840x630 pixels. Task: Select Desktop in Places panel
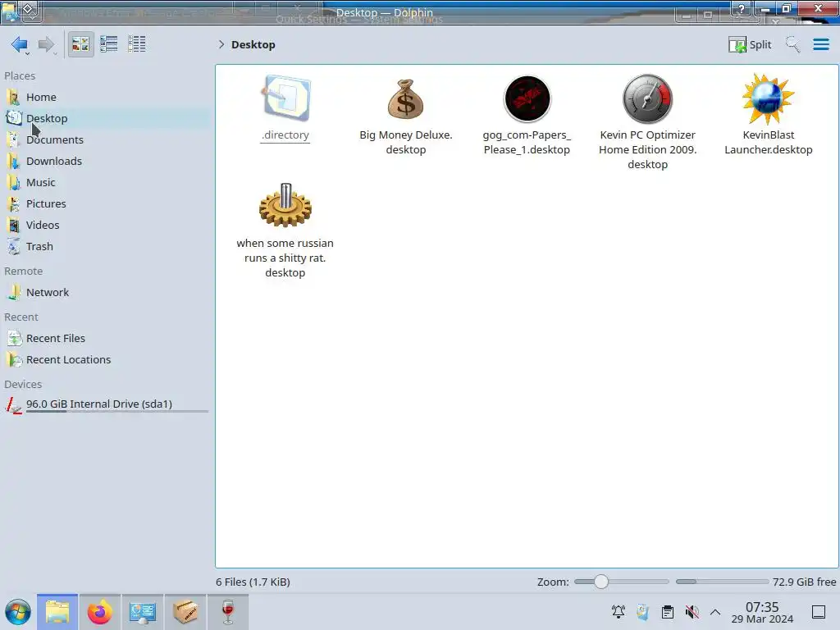pos(106,118)
